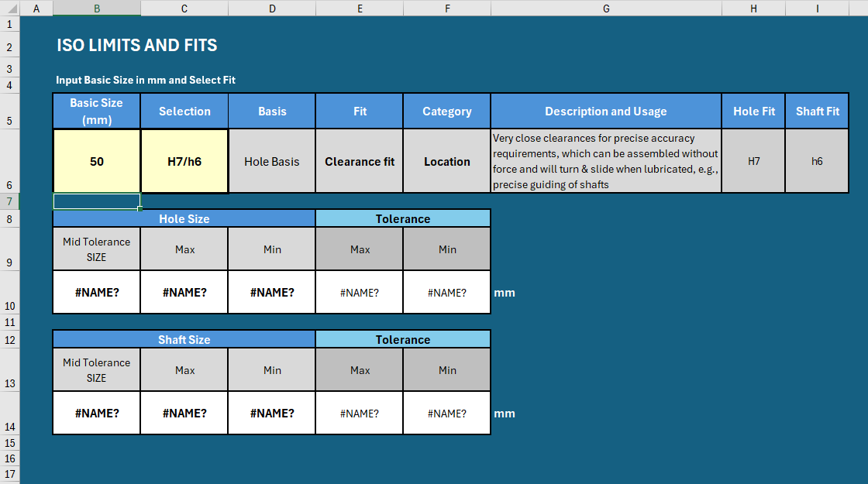The width and height of the screenshot is (868, 484).
Task: Select the ISO LIMITS AND FITS title
Action: (136, 45)
